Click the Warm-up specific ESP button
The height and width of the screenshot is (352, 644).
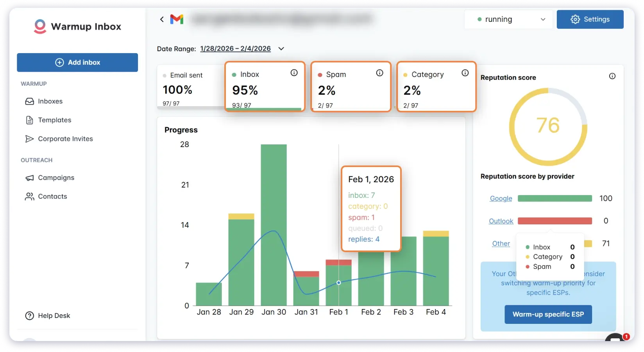coord(548,314)
